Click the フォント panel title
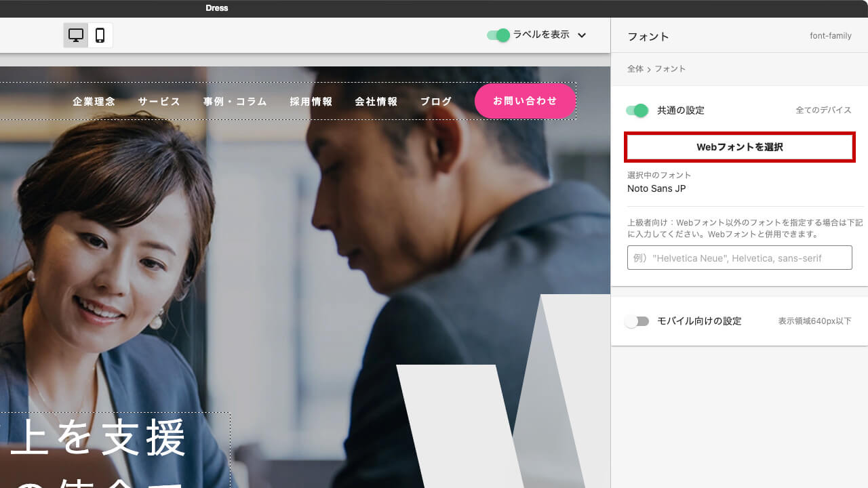 (648, 37)
